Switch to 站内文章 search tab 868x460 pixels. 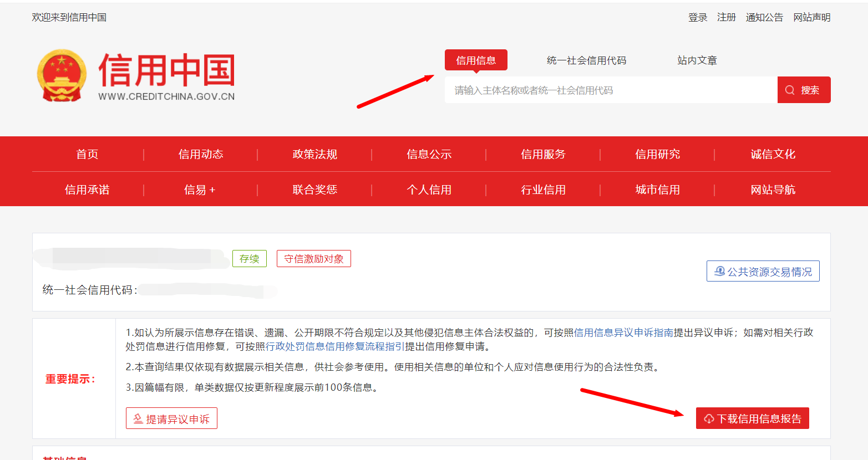(x=697, y=60)
